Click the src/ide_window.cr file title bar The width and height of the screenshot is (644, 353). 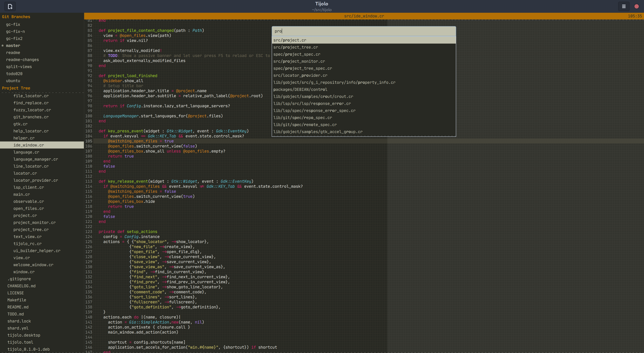pyautogui.click(x=364, y=16)
